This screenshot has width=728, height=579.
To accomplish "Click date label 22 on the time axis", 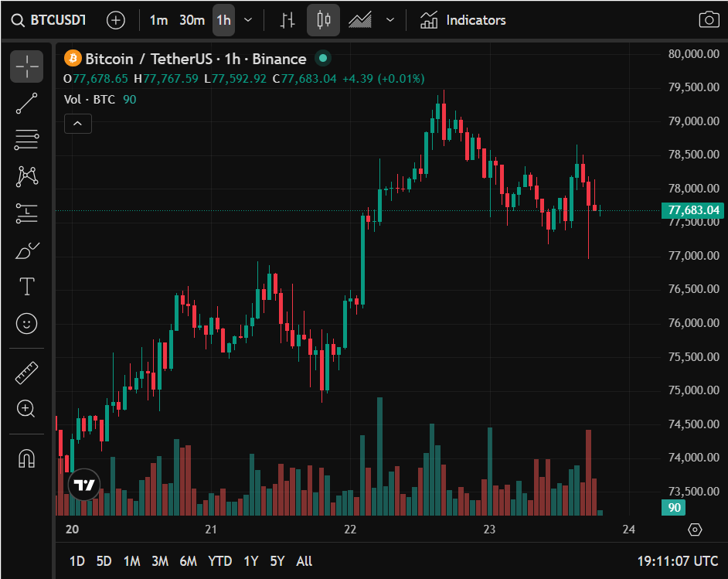I will click(350, 530).
